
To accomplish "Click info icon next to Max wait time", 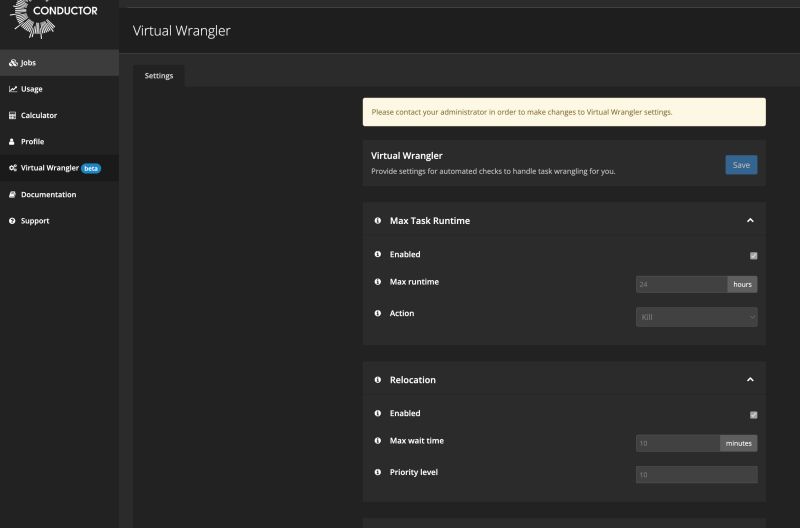I will pos(378,441).
